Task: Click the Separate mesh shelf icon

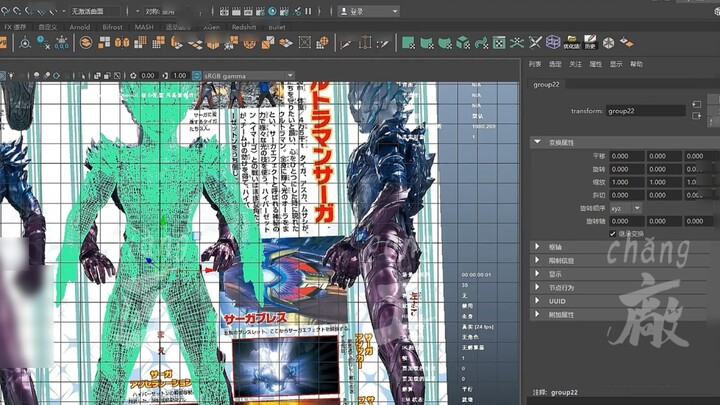Action: click(104, 43)
